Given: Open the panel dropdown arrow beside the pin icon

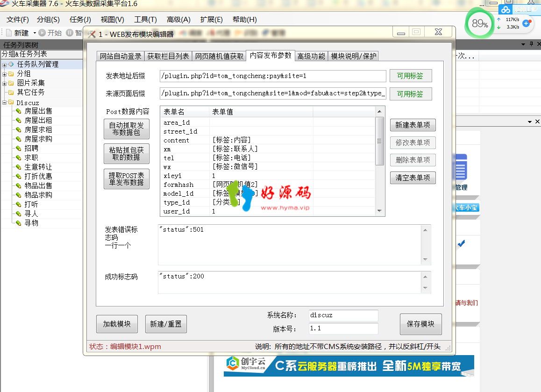Looking at the screenshot, I should pyautogui.click(x=523, y=44).
